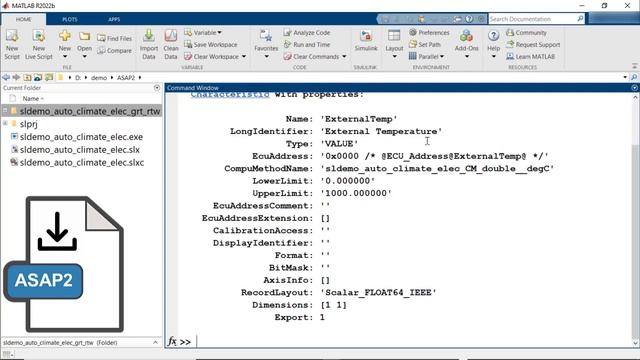The height and width of the screenshot is (360, 640).
Task: Click Clear Commands
Action: 311,56
